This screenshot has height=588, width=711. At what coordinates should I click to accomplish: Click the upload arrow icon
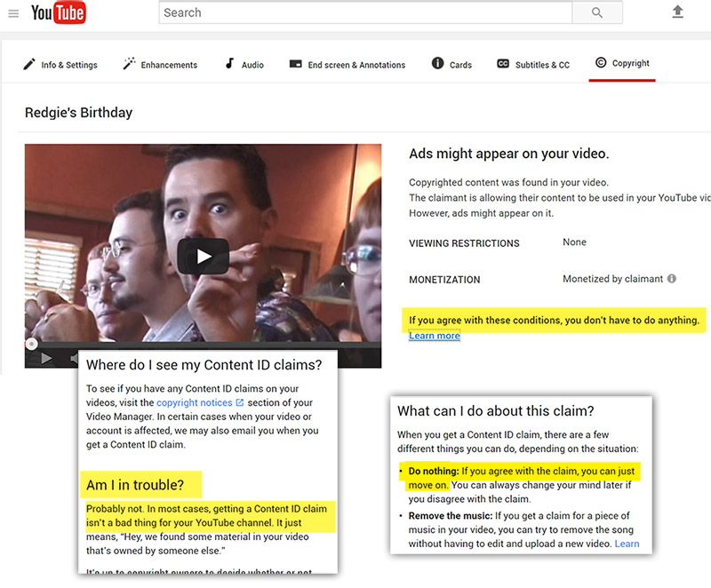(677, 12)
